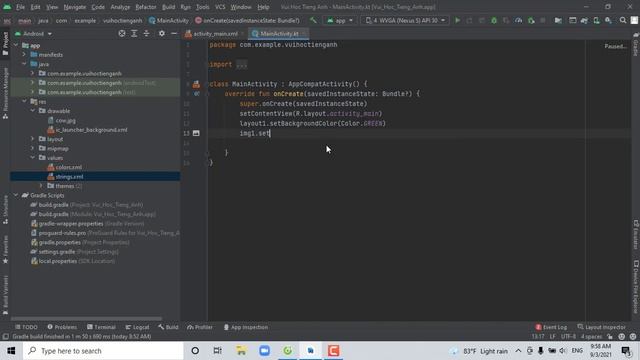Viewport: 640px width, 360px height.
Task: Click the green Run app button
Action: 458,20
